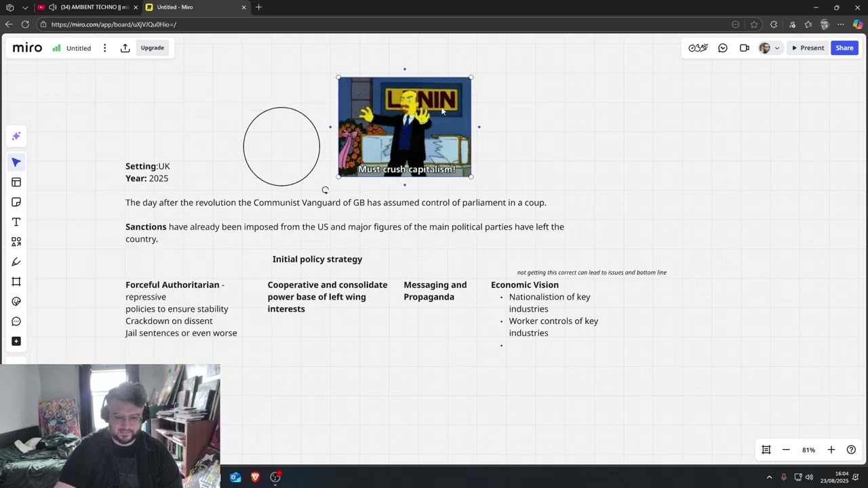Click the Present button

[x=808, y=48]
